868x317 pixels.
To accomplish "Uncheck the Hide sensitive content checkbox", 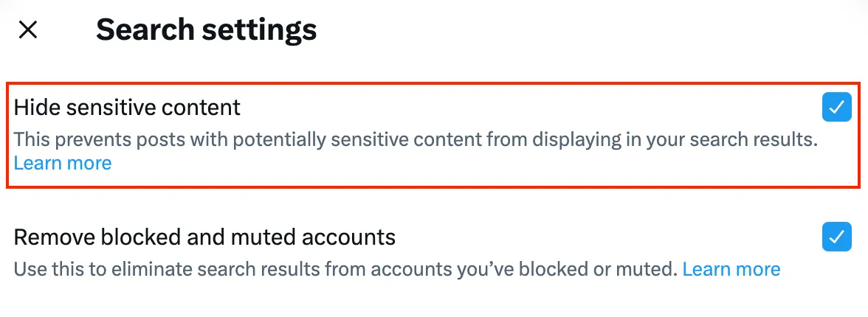I will 836,108.
